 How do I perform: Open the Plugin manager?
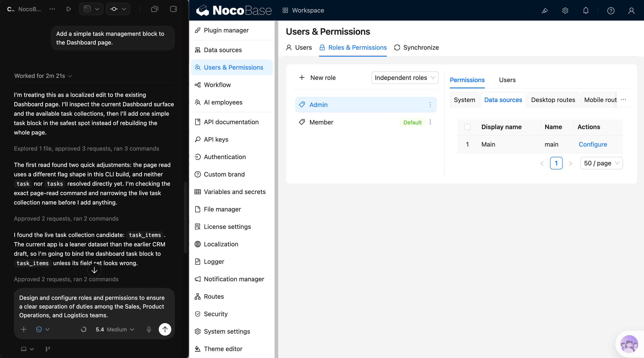coord(226,30)
